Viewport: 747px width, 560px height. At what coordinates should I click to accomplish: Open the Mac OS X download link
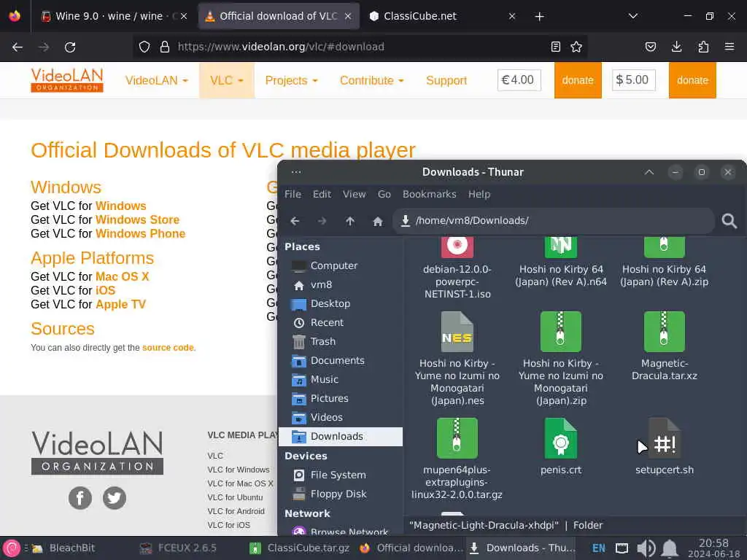pos(123,276)
